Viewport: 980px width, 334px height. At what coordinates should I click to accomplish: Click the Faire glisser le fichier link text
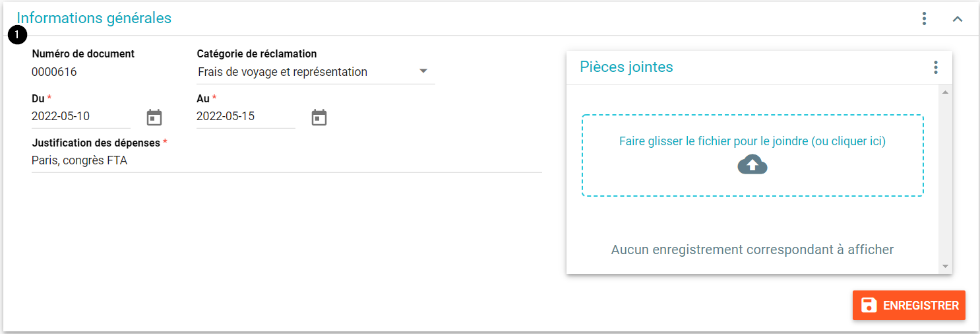click(x=752, y=141)
